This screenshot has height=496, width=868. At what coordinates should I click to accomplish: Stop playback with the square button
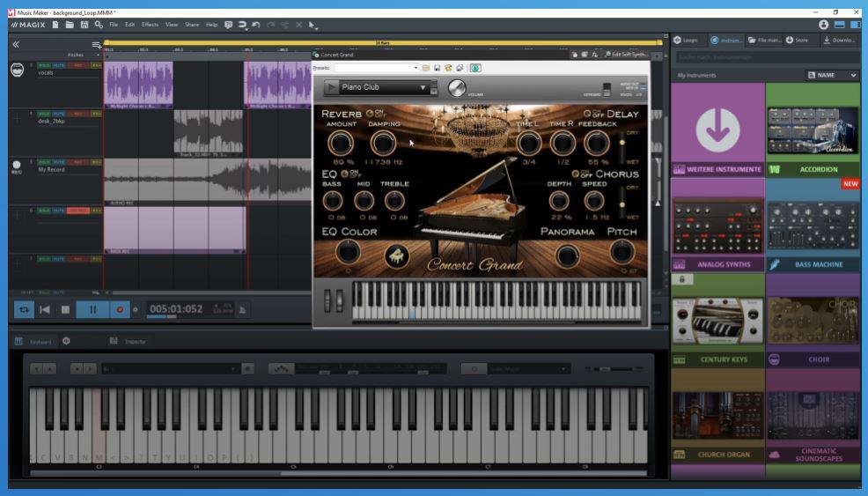(65, 310)
